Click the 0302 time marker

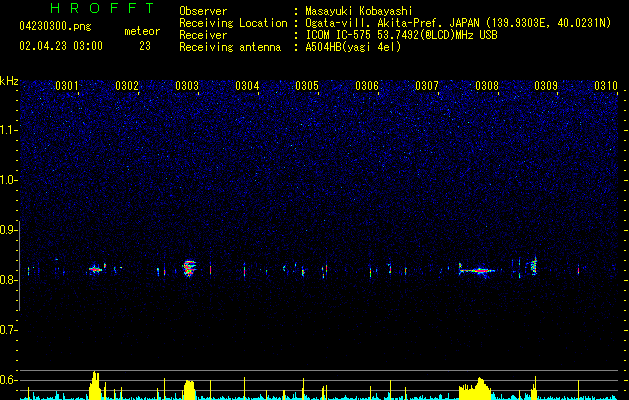[127, 86]
